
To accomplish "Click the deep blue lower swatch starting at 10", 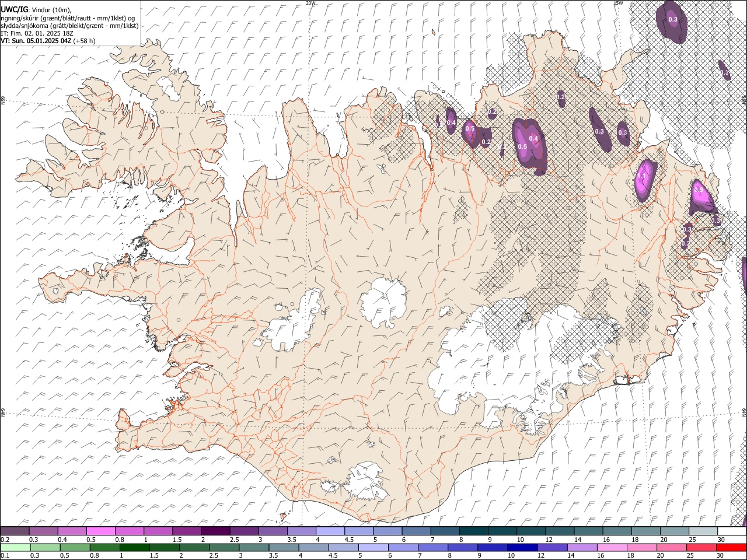I will pos(522,547).
